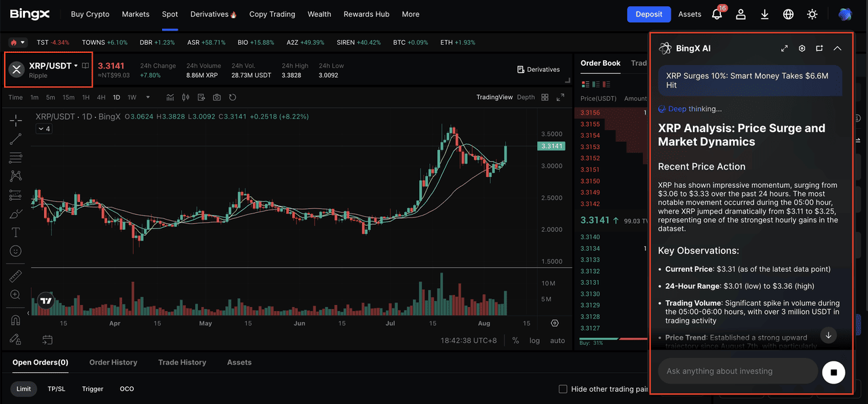
Task: Click the Deposit button
Action: [648, 14]
